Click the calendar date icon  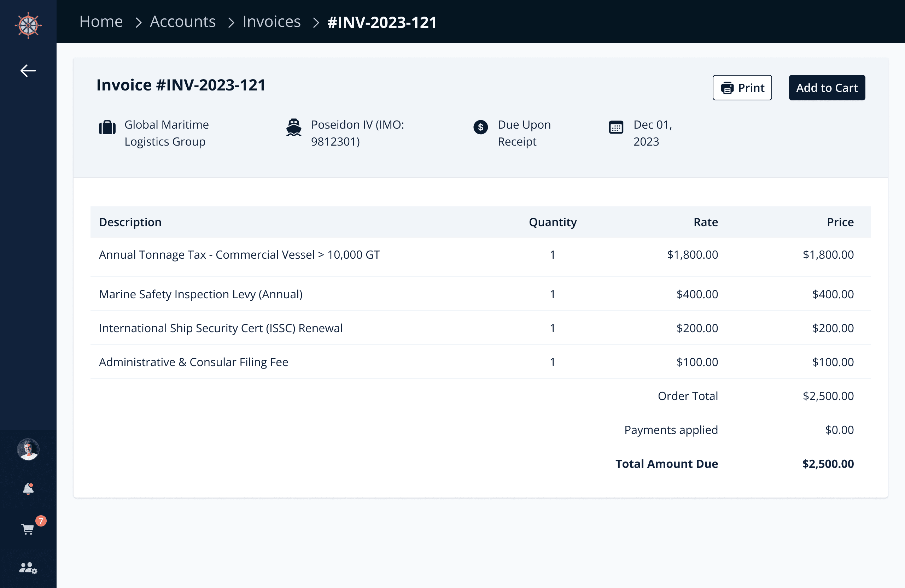pyautogui.click(x=615, y=127)
